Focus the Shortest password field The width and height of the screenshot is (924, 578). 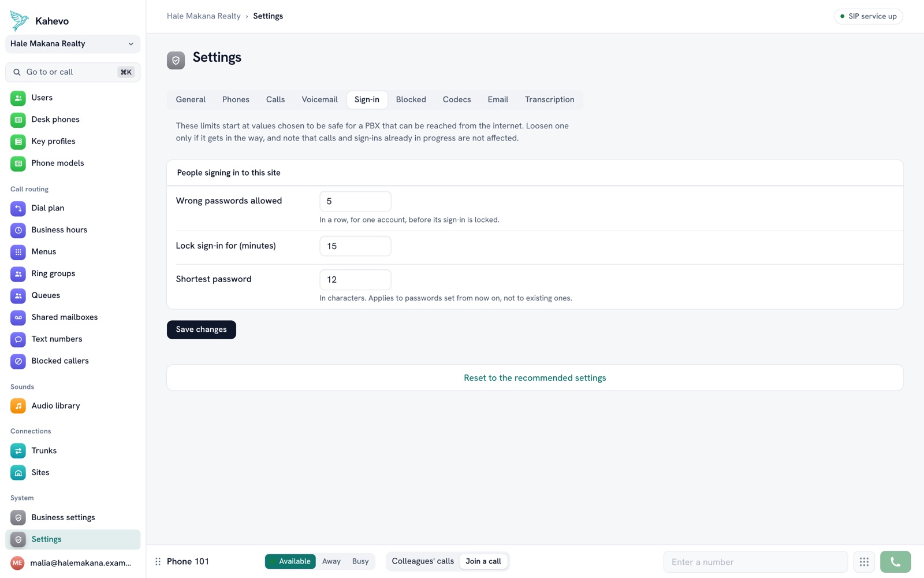355,280
